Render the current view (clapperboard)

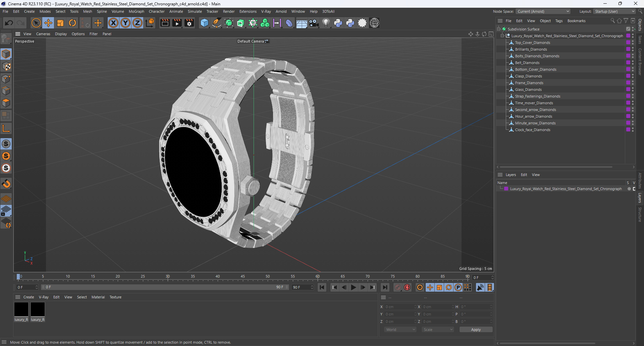point(165,23)
